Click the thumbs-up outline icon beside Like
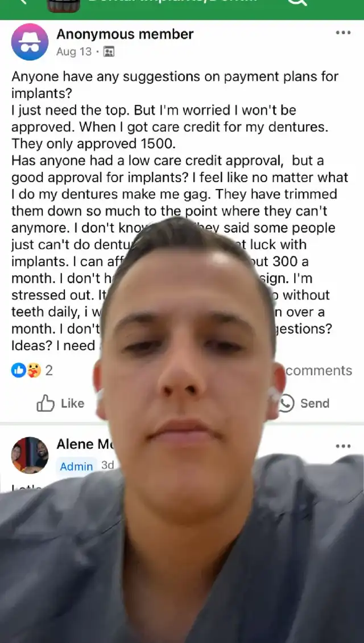 point(45,404)
